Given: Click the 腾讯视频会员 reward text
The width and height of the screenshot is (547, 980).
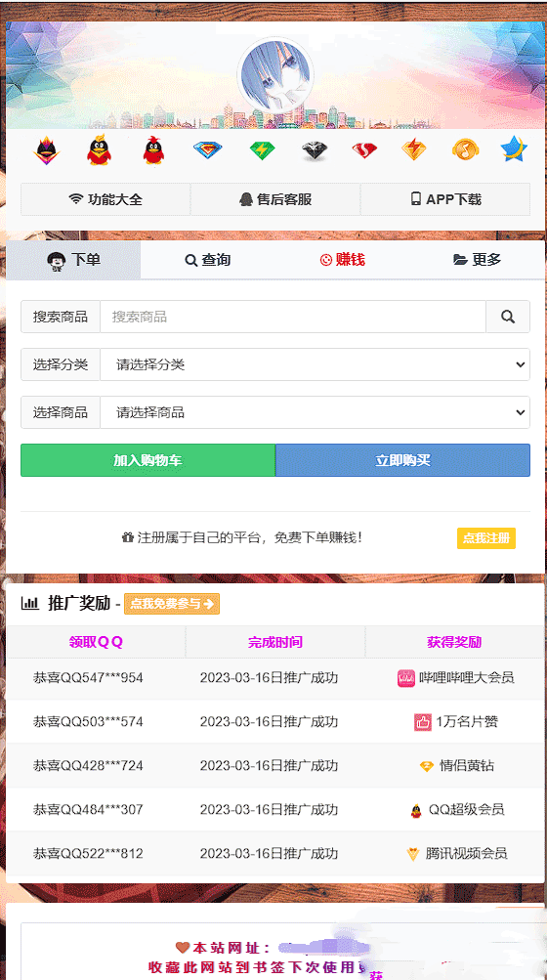Looking at the screenshot, I should 466,853.
